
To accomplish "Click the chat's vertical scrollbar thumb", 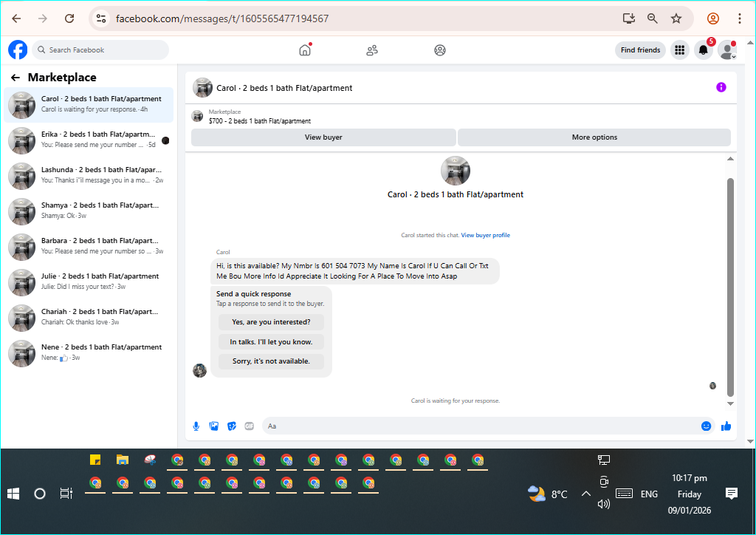I will (730, 287).
